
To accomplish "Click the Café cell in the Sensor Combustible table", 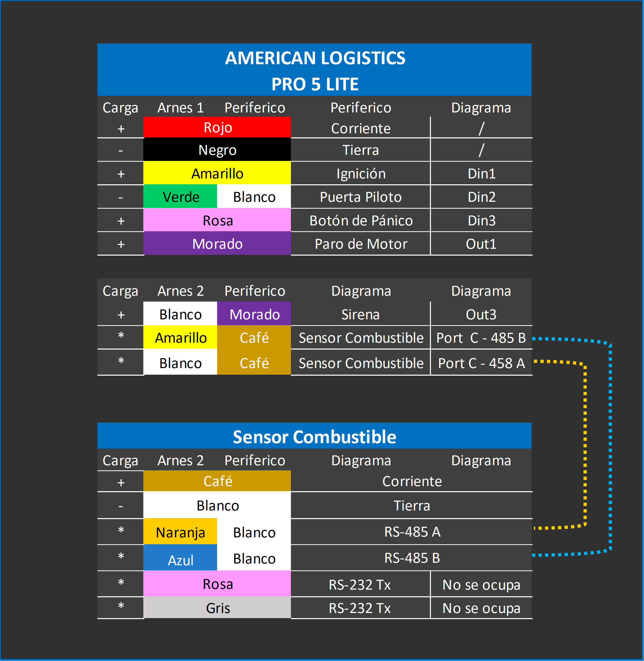I will point(217,481).
